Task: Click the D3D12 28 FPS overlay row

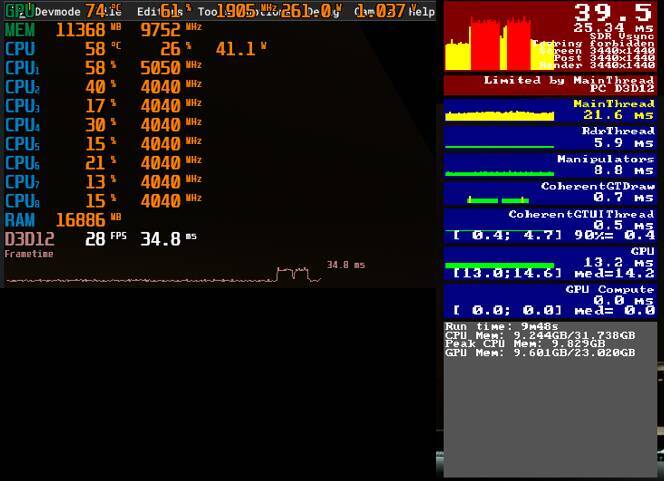Action: [101, 239]
